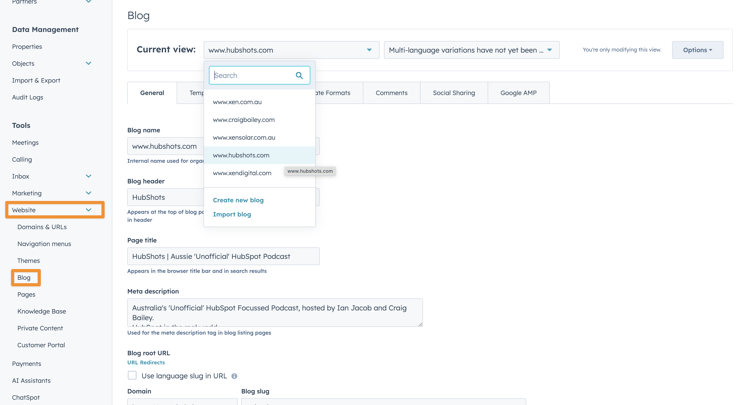Focus the blog search input field
The image size is (740, 405).
pos(259,76)
